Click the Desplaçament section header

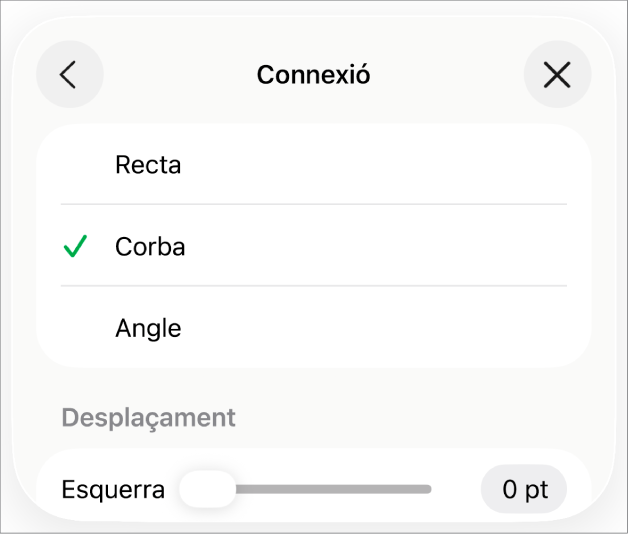point(148,418)
